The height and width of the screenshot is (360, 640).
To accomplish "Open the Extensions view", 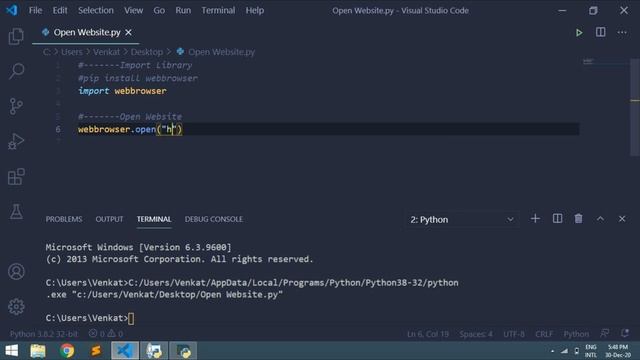I will pyautogui.click(x=16, y=176).
